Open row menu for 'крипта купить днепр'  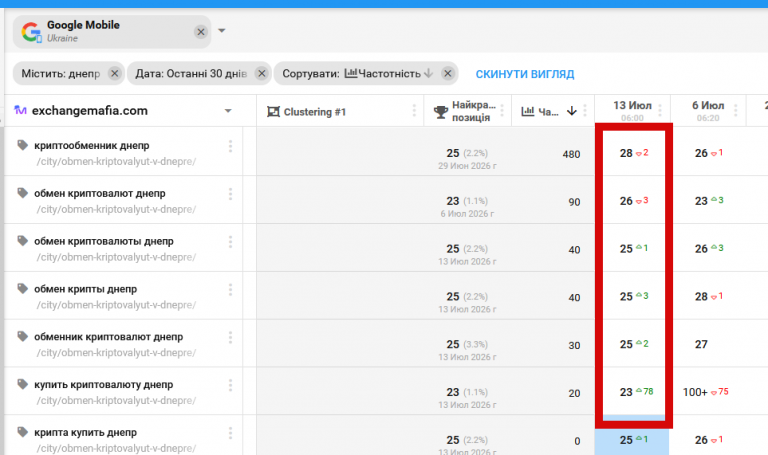point(230,433)
